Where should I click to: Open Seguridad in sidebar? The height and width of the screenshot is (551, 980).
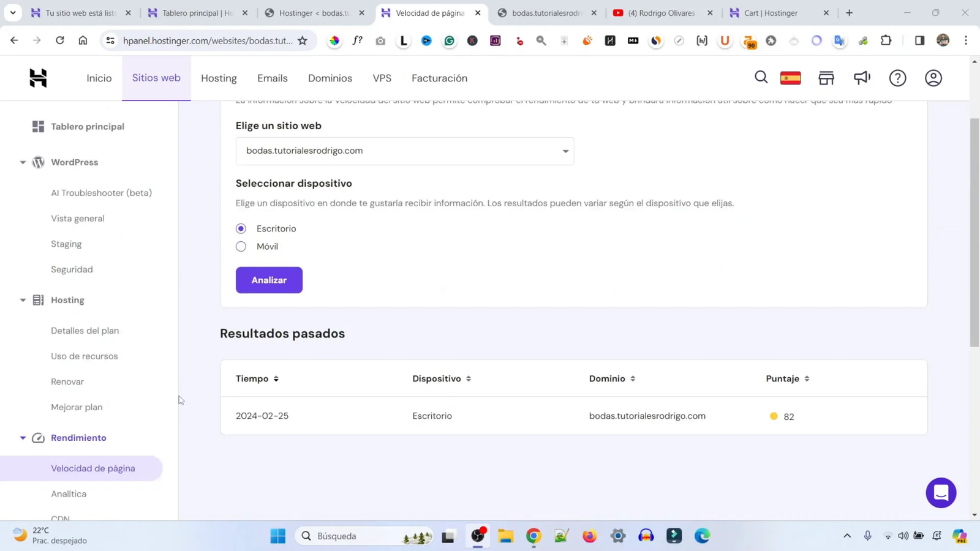72,269
